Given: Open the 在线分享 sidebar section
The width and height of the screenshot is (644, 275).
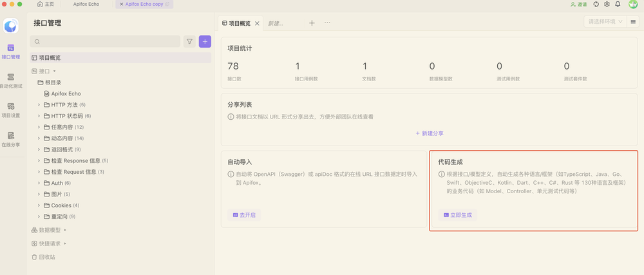Looking at the screenshot, I should click(11, 140).
